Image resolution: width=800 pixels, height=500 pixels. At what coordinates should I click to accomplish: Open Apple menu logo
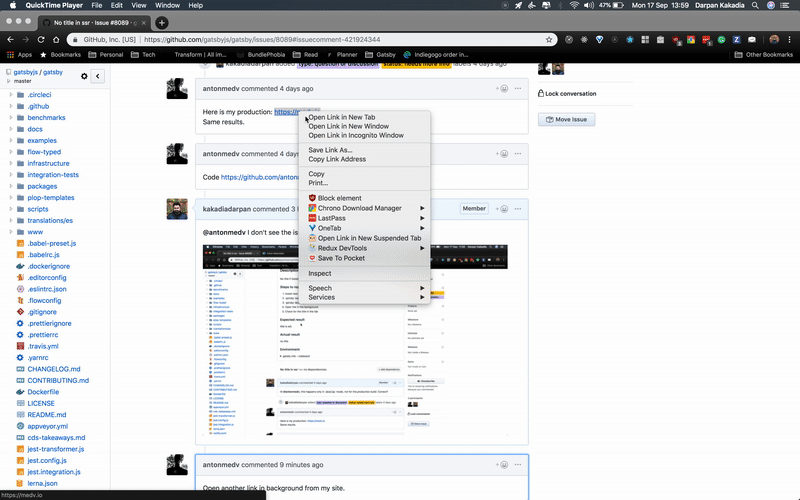click(13, 6)
